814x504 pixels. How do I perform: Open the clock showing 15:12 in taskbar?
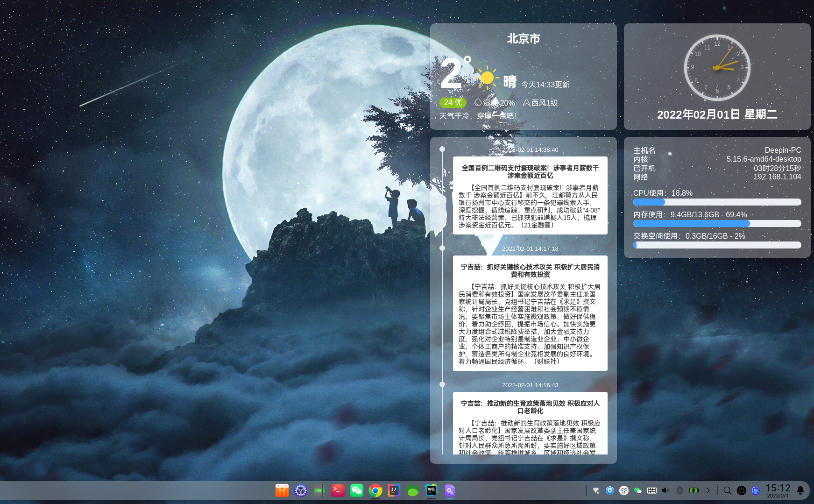pos(777,490)
